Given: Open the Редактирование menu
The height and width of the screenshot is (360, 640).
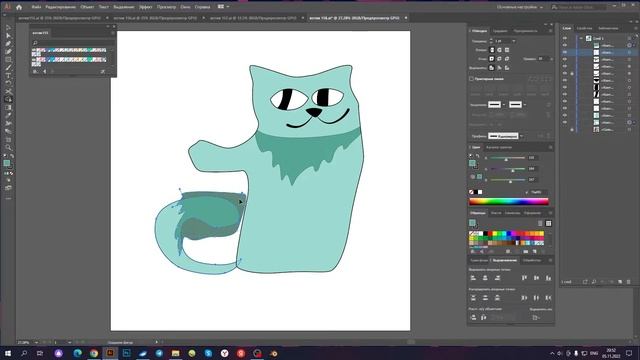Looking at the screenshot, I should pyautogui.click(x=60, y=7).
